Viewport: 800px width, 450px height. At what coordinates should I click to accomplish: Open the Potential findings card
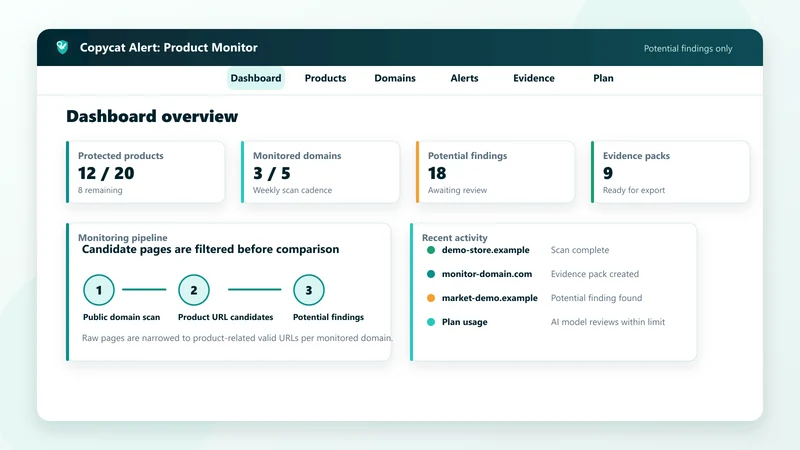[x=495, y=172]
